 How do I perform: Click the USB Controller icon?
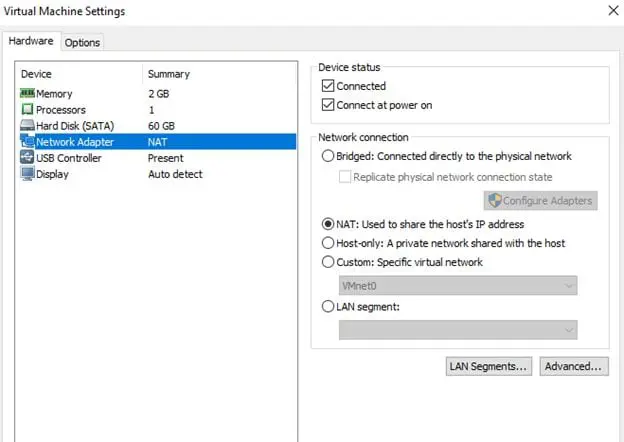click(27, 158)
